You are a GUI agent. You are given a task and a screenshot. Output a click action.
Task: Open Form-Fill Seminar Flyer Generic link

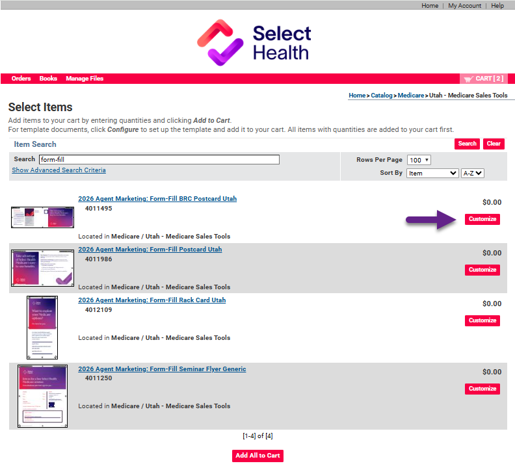click(162, 369)
